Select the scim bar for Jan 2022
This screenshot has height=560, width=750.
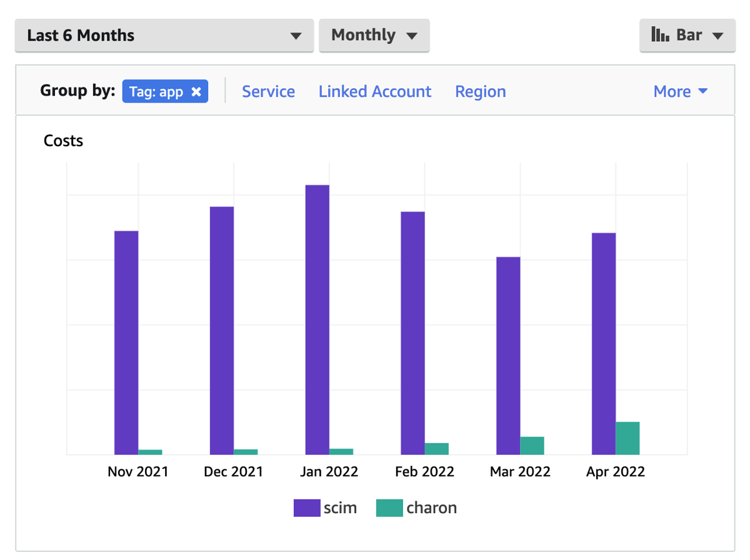[317, 320]
